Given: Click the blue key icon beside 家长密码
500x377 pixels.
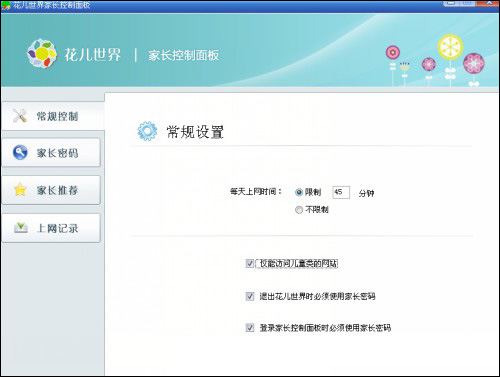Looking at the screenshot, I should [x=20, y=152].
